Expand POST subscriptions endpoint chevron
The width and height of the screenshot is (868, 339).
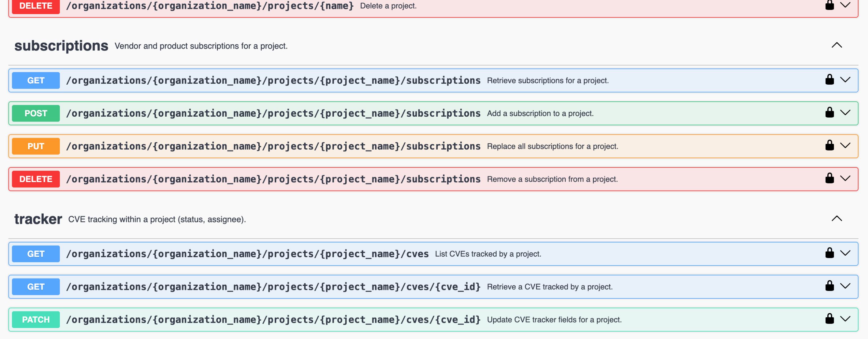click(845, 112)
